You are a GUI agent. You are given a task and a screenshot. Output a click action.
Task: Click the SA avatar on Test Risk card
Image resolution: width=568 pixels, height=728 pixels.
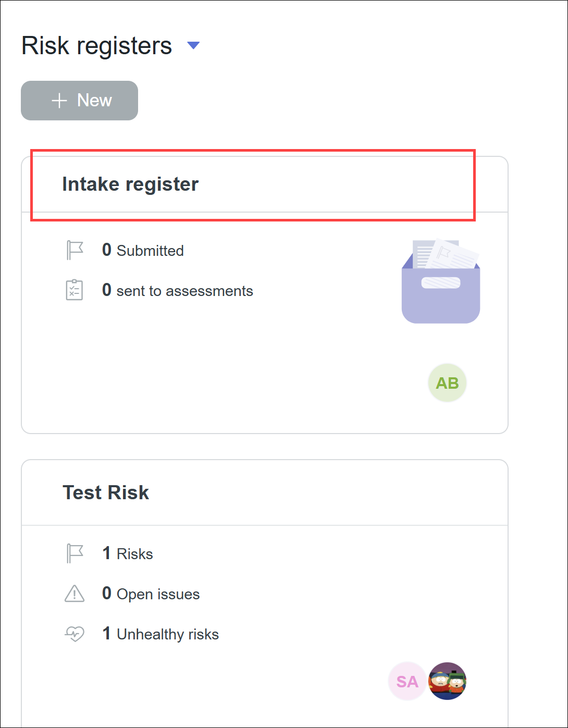(406, 681)
